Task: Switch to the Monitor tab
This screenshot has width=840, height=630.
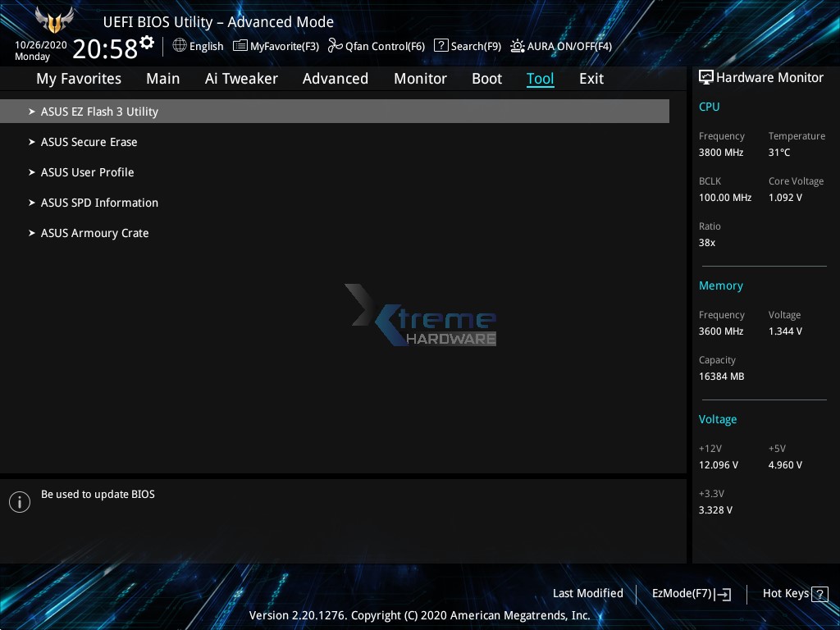Action: pos(420,78)
